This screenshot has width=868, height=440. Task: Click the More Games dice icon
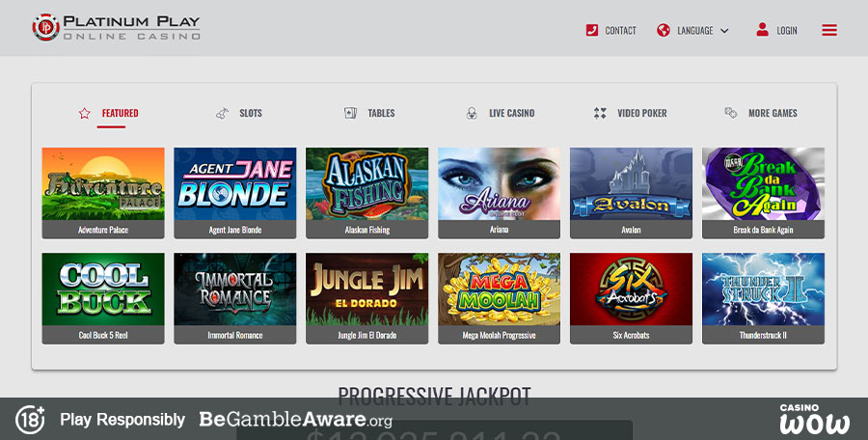click(731, 113)
